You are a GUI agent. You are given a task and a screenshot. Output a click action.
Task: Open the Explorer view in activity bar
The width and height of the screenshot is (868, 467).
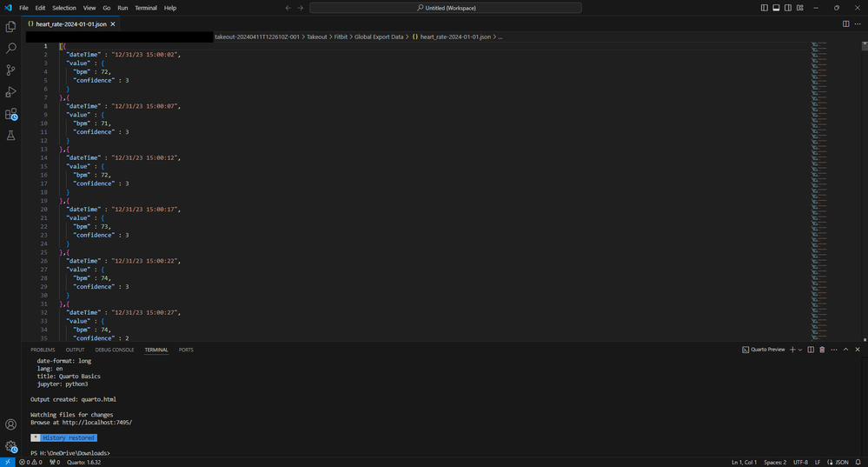tap(11, 27)
